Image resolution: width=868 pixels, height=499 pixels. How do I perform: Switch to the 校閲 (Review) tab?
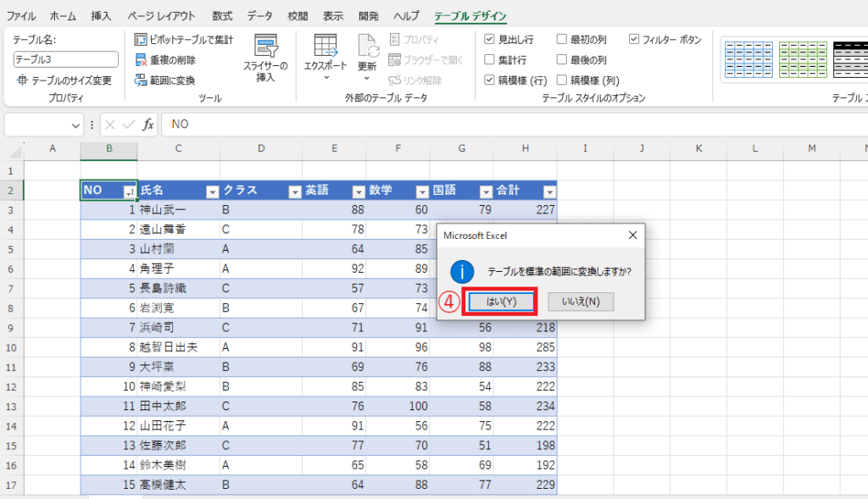coord(298,16)
